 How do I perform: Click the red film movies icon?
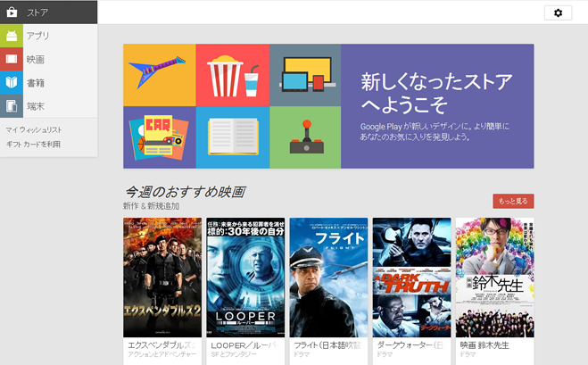12,59
